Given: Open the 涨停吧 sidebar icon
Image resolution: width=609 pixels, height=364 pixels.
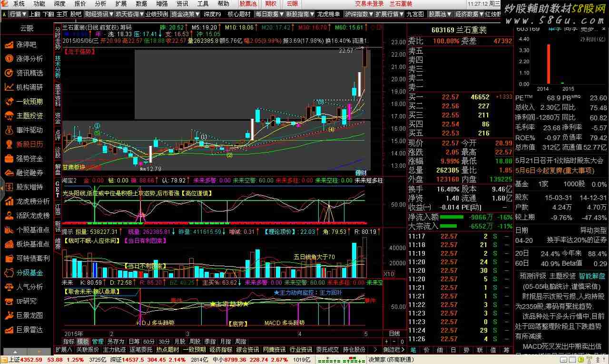Looking at the screenshot, I should coord(9,45).
